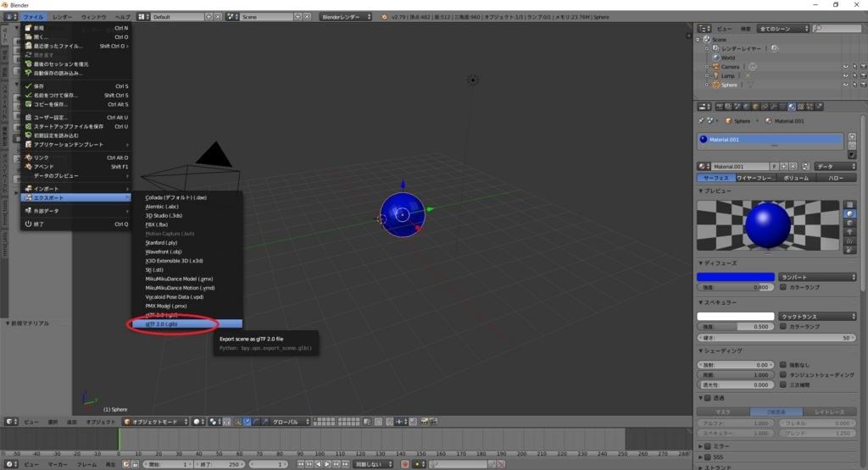Open the World properties tab icon

tap(746, 107)
